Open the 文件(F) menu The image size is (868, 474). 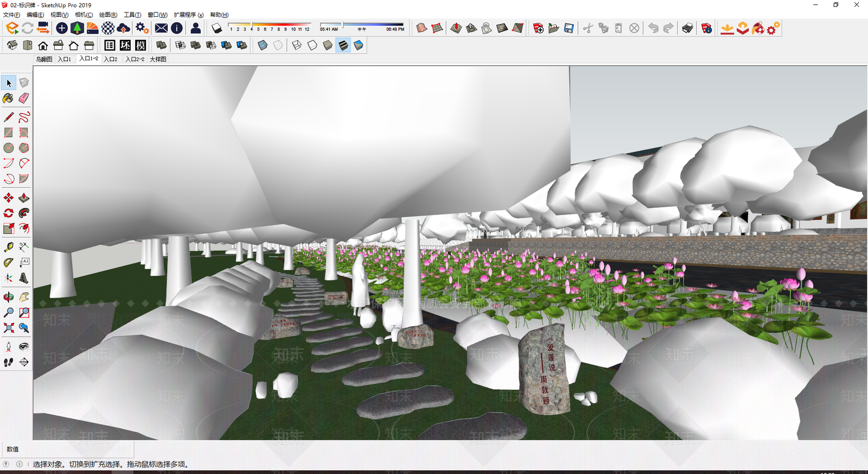11,15
